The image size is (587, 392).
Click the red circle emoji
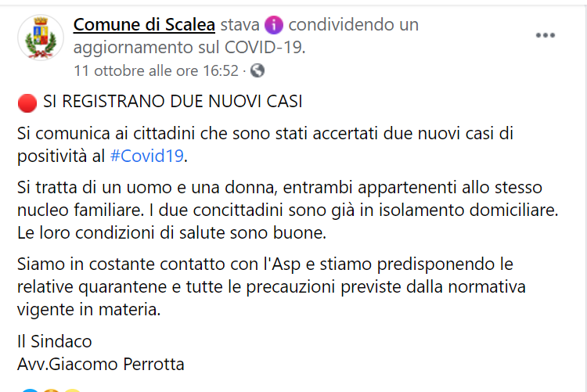click(x=27, y=103)
